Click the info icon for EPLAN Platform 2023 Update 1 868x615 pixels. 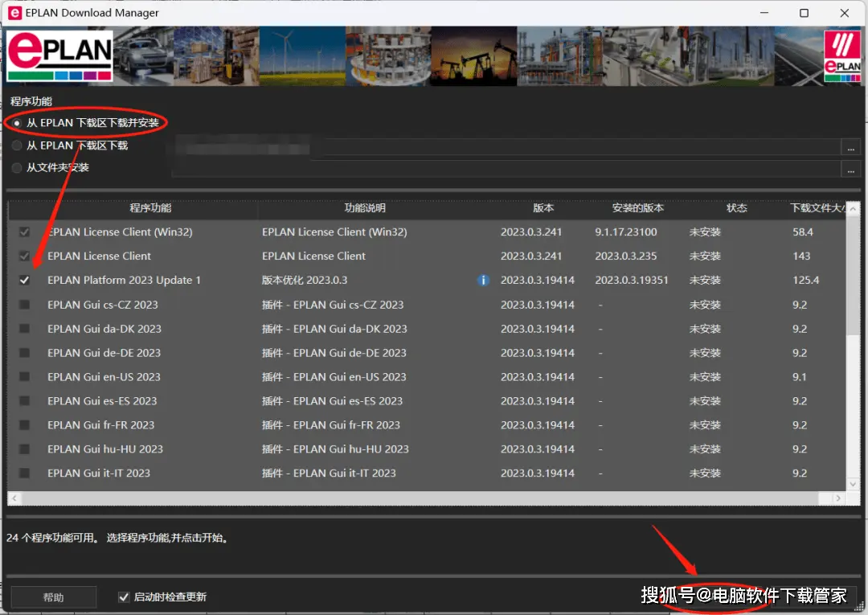(x=483, y=280)
